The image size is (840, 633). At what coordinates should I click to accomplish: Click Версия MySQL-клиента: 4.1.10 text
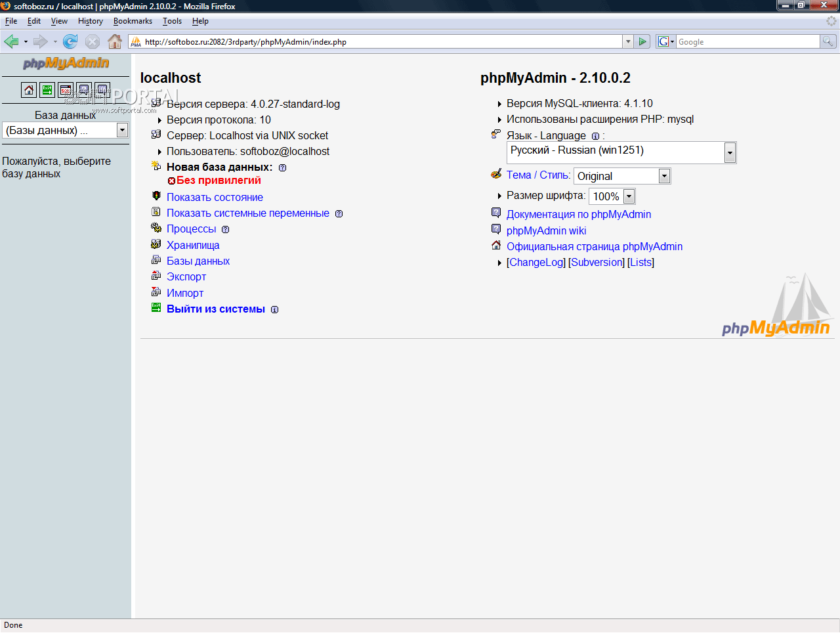pos(579,103)
